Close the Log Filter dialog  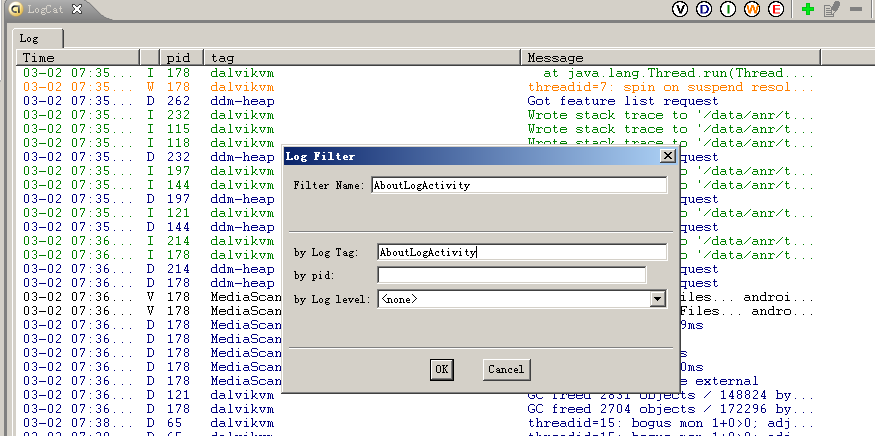(x=667, y=156)
